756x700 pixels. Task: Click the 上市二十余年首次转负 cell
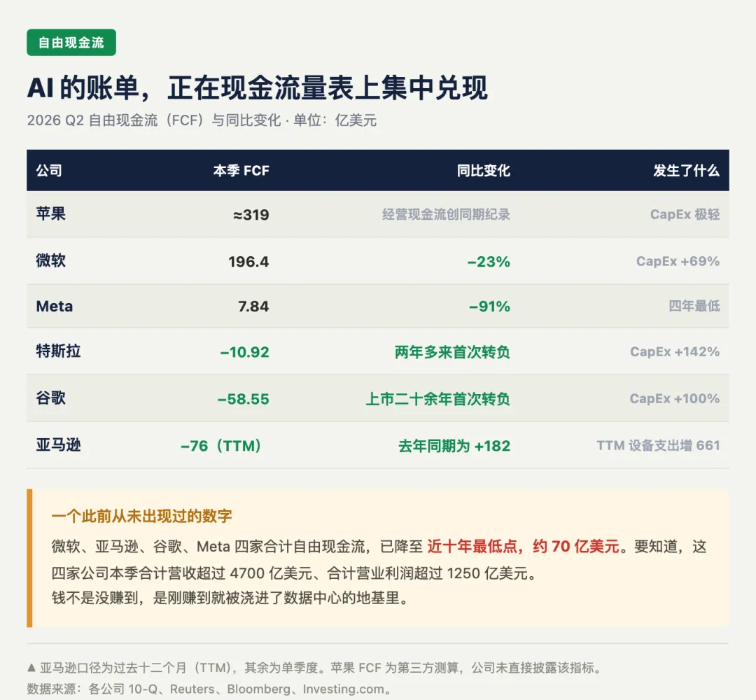click(437, 399)
